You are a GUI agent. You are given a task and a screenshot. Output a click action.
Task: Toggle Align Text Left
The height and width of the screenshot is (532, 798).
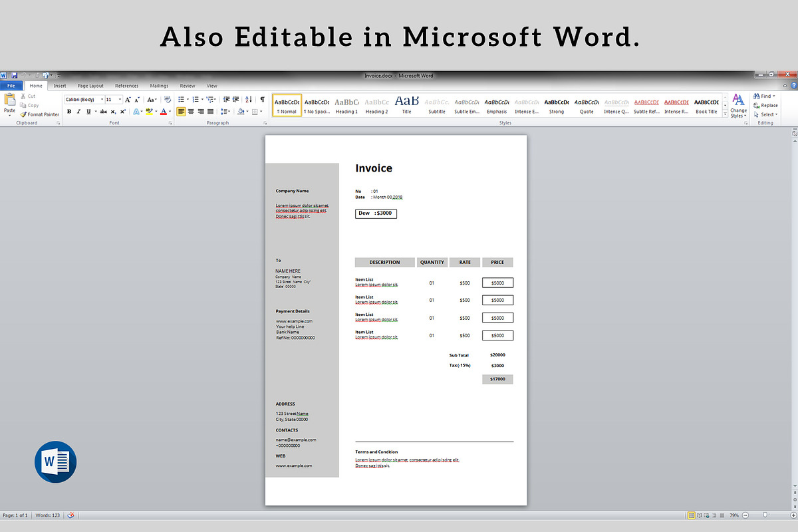(182, 112)
